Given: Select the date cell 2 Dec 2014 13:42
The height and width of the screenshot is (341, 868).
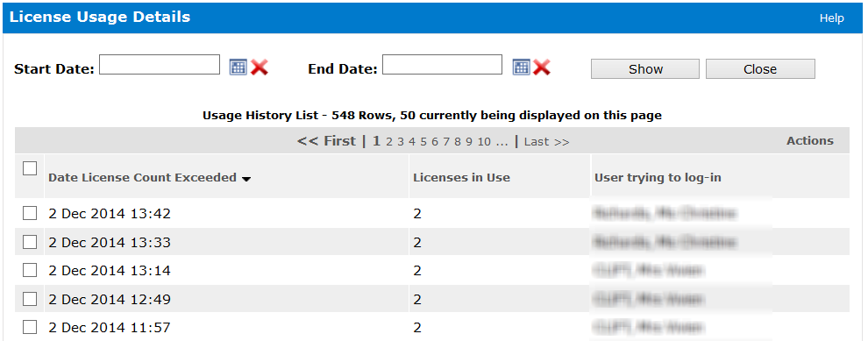Looking at the screenshot, I should tap(110, 214).
